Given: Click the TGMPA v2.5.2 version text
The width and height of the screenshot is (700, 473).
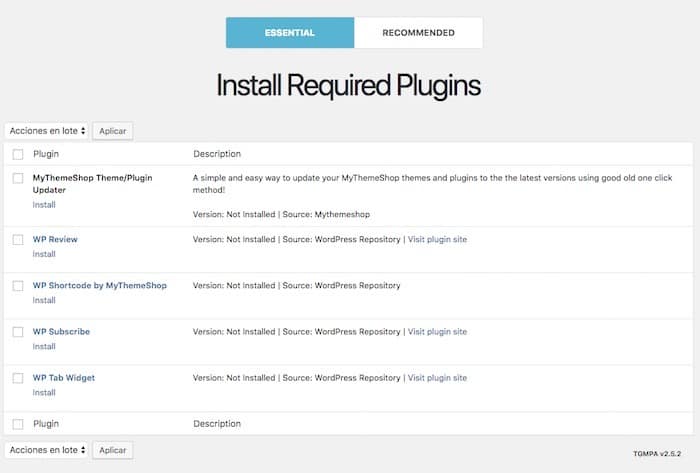Looking at the screenshot, I should coord(657,453).
